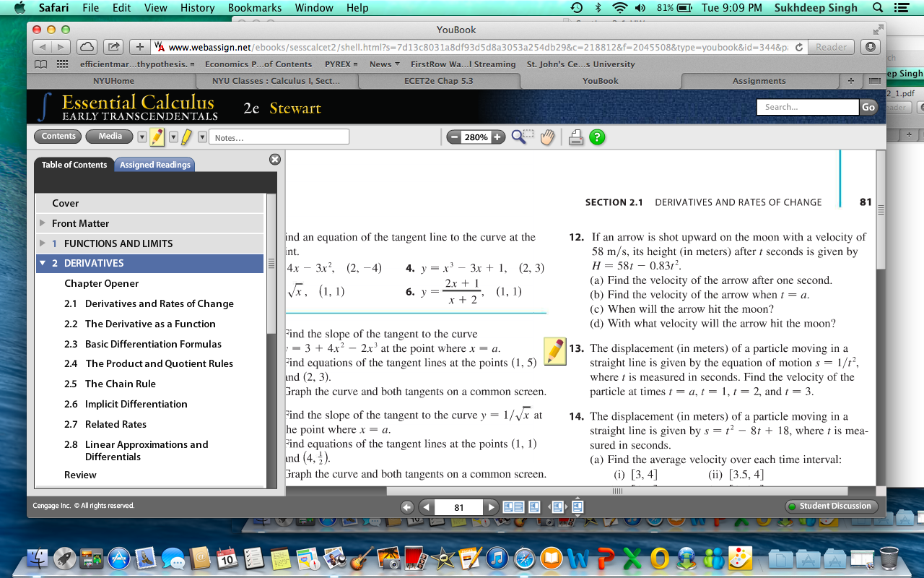Close the Table of Contents panel
The height and width of the screenshot is (578, 924).
pos(274,159)
